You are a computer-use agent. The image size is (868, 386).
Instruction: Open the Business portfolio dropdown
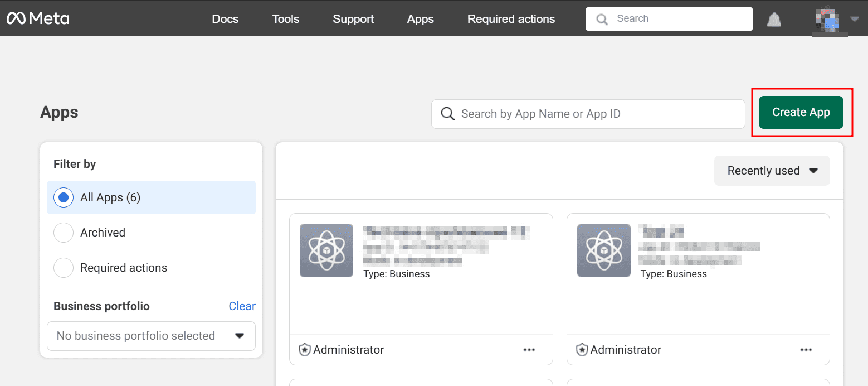pyautogui.click(x=151, y=336)
